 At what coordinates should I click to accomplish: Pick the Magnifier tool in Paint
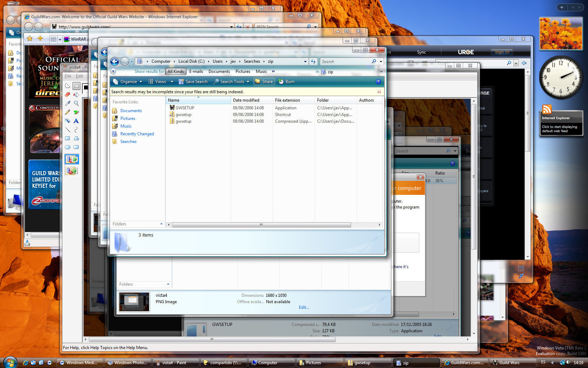pos(76,103)
